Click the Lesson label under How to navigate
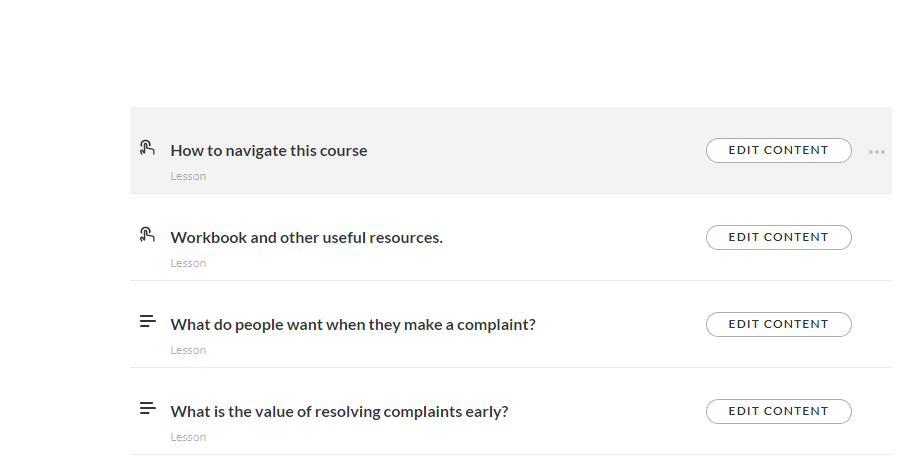This screenshot has width=911, height=456. coord(188,177)
